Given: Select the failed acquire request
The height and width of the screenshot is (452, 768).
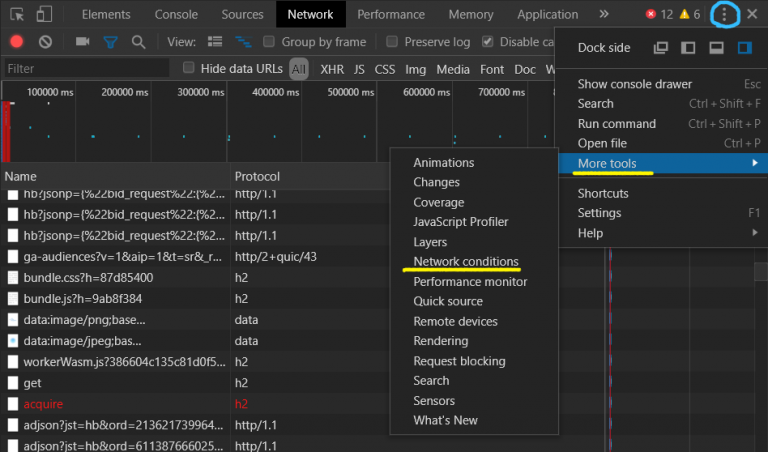Looking at the screenshot, I should 195,404.
